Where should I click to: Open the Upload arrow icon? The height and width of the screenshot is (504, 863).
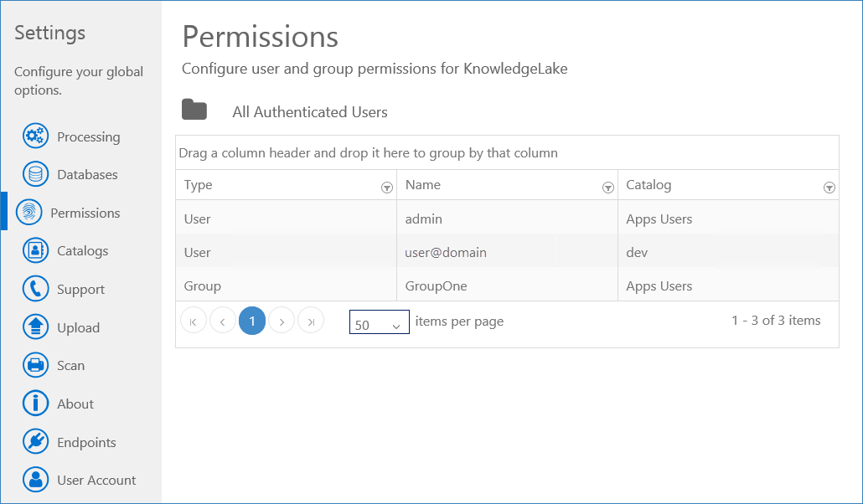(36, 327)
